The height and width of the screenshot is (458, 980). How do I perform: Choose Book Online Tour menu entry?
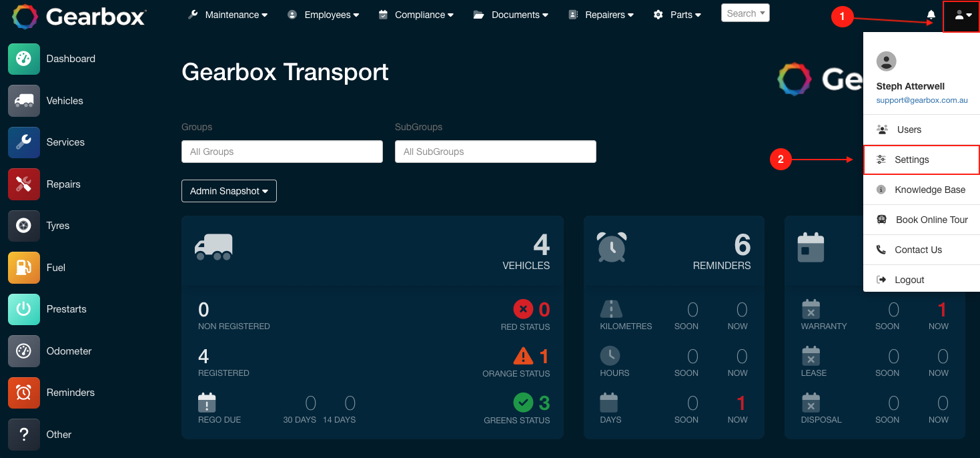point(921,220)
